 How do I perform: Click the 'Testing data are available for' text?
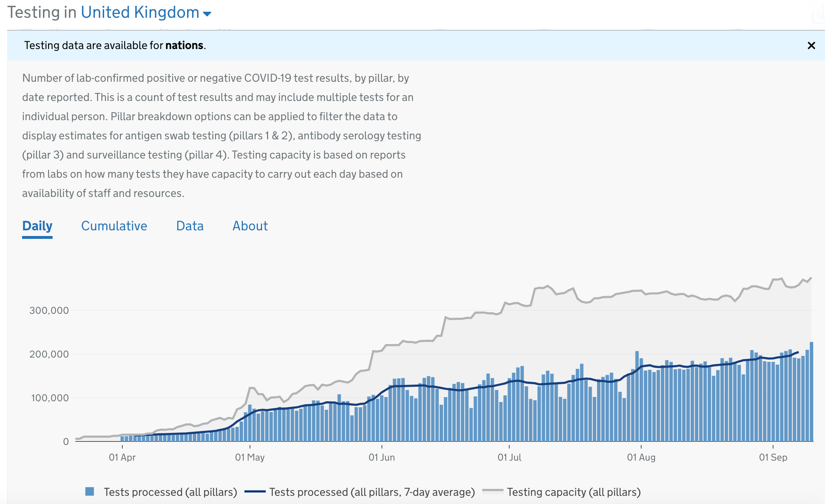(x=94, y=45)
